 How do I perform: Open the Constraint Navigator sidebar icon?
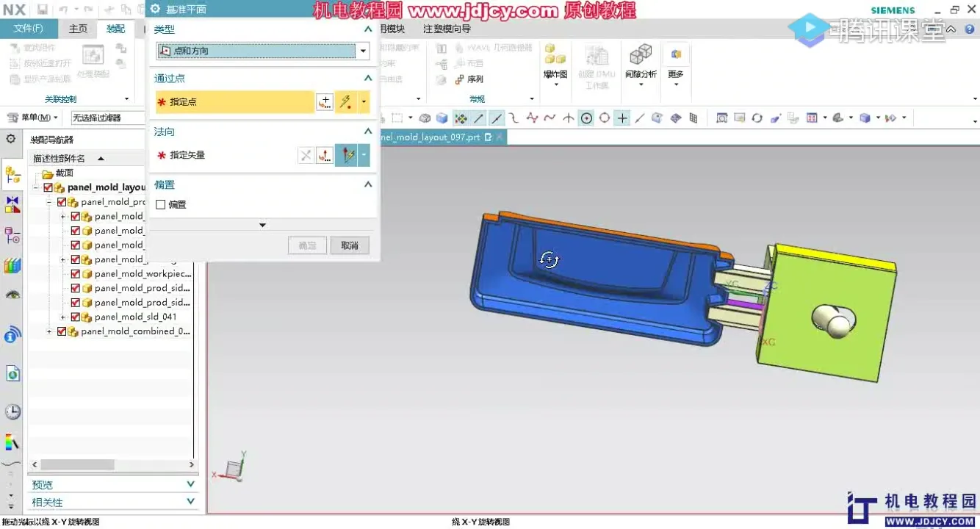tap(12, 204)
